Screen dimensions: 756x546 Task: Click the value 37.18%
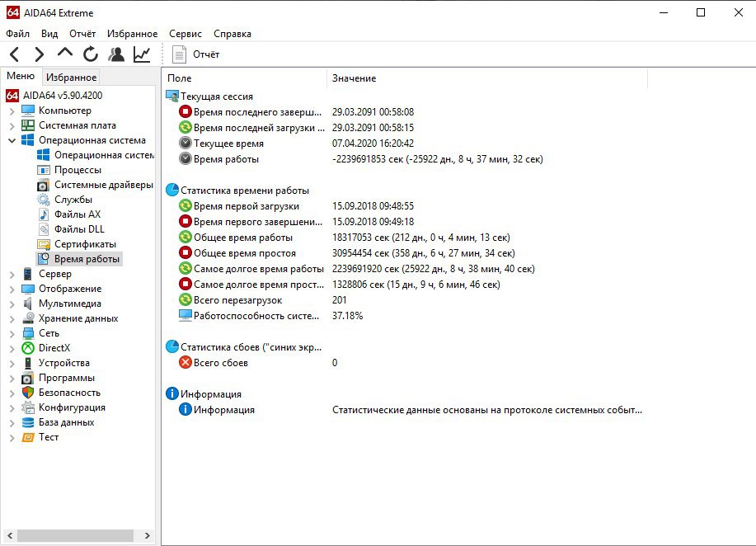point(348,316)
